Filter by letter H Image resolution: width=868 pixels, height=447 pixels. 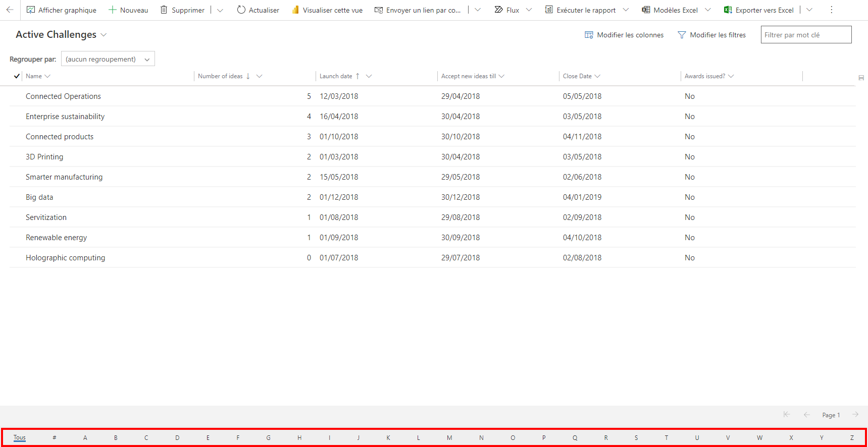(x=299, y=438)
